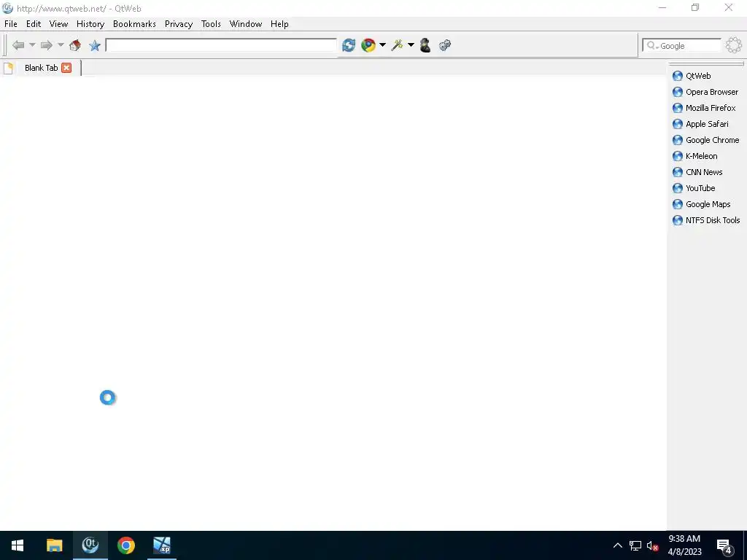
Task: Close the Blank Tab with red X
Action: click(x=66, y=68)
